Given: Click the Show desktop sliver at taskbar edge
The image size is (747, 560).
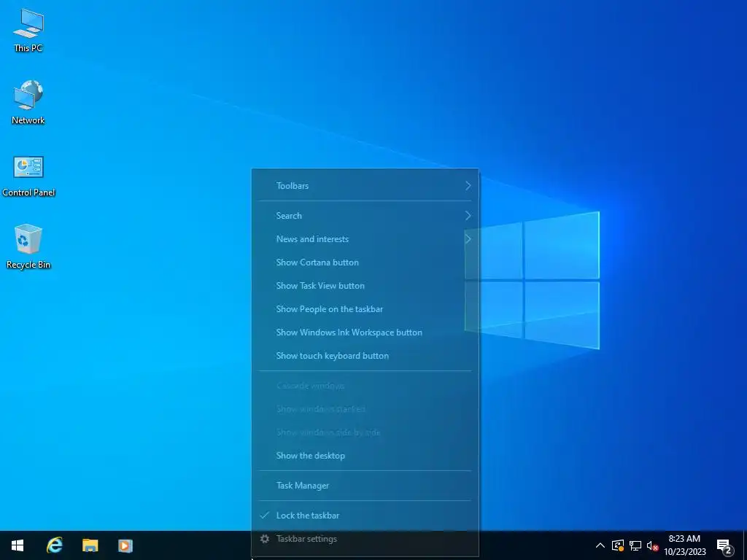Looking at the screenshot, I should tap(745, 545).
